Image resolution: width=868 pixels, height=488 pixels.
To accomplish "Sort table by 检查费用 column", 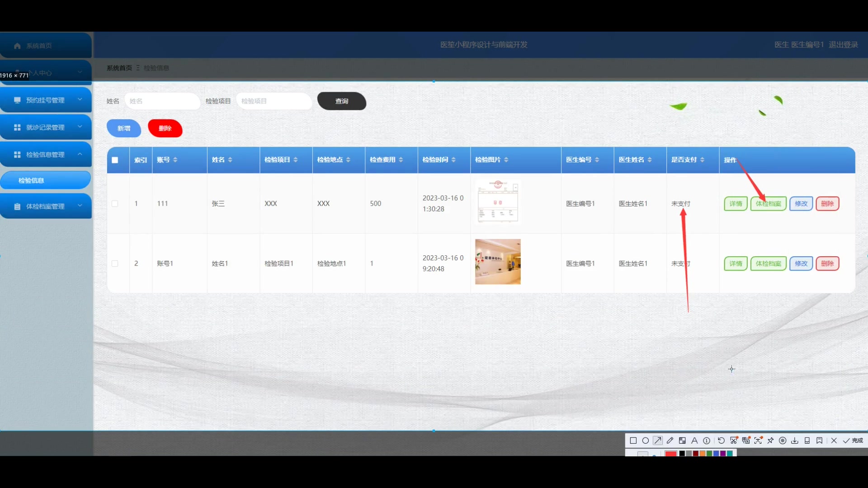I will point(401,160).
